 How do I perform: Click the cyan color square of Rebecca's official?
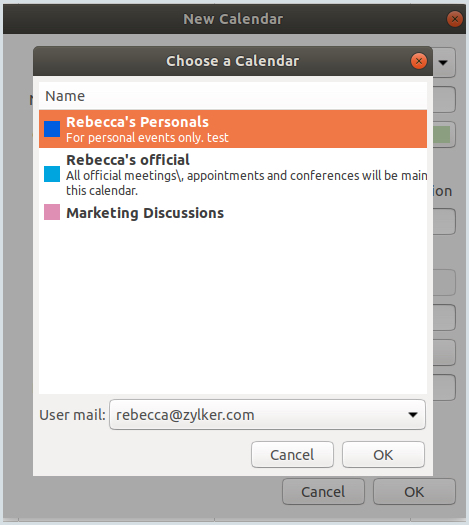coord(52,174)
